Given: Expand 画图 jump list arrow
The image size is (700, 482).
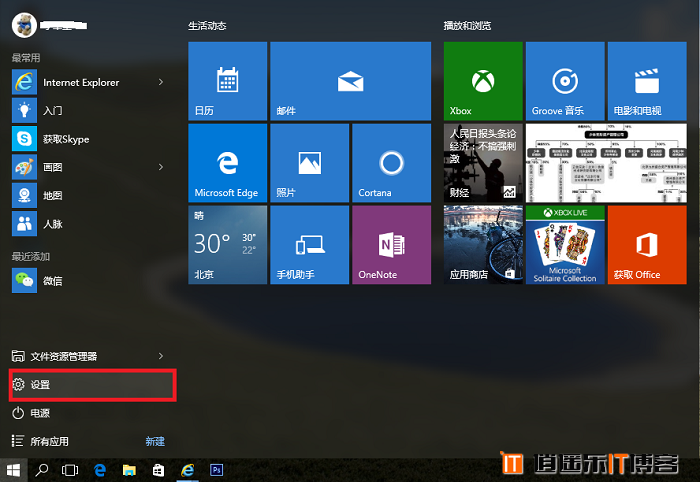Looking at the screenshot, I should (x=161, y=167).
